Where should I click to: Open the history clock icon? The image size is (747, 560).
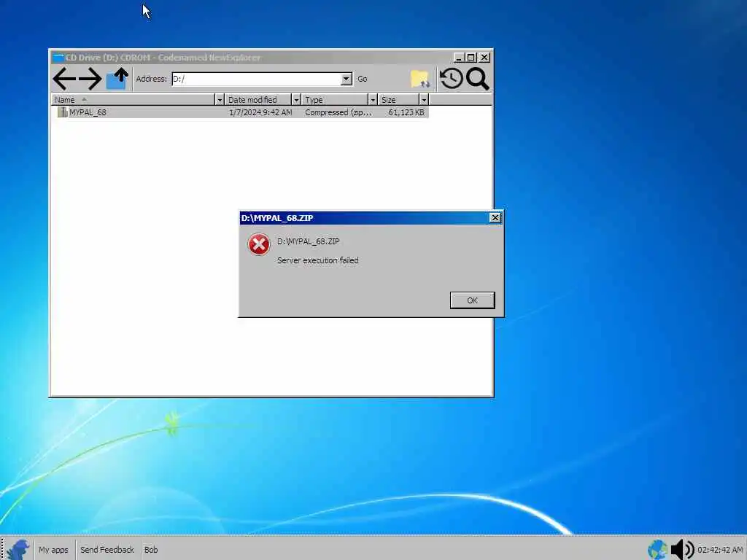pyautogui.click(x=451, y=79)
